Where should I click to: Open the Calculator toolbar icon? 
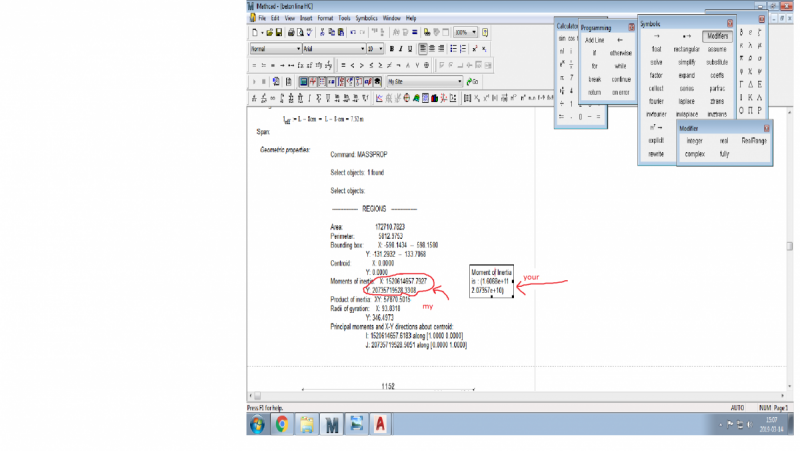[304, 82]
